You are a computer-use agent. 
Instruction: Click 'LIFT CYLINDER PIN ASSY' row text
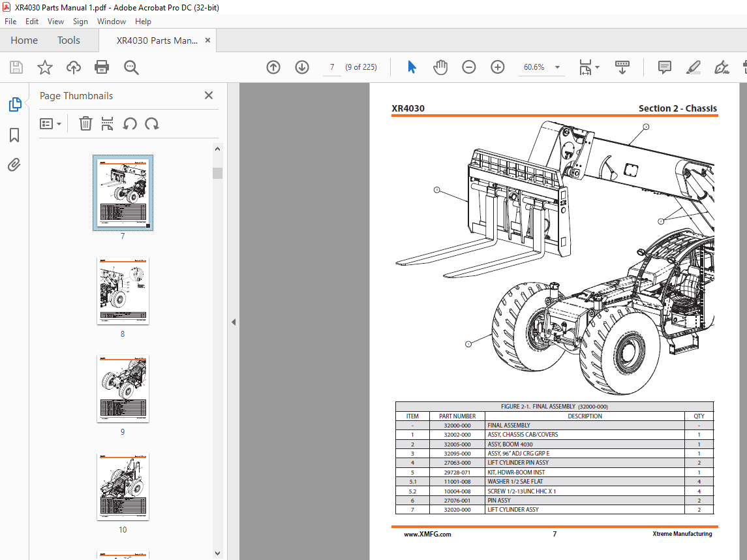pyautogui.click(x=518, y=463)
